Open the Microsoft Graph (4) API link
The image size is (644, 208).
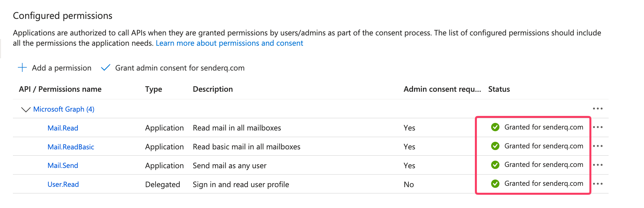64,109
